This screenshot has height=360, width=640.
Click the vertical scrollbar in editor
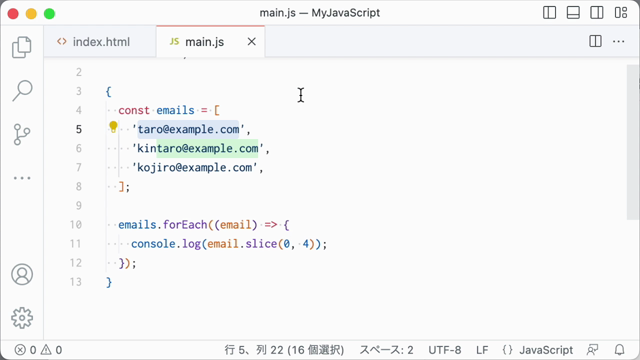tap(633, 142)
